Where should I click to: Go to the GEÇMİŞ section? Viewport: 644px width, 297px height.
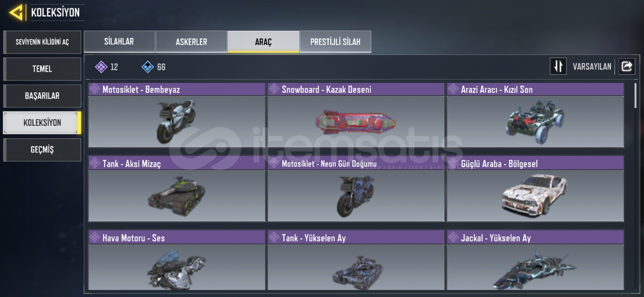tap(42, 150)
